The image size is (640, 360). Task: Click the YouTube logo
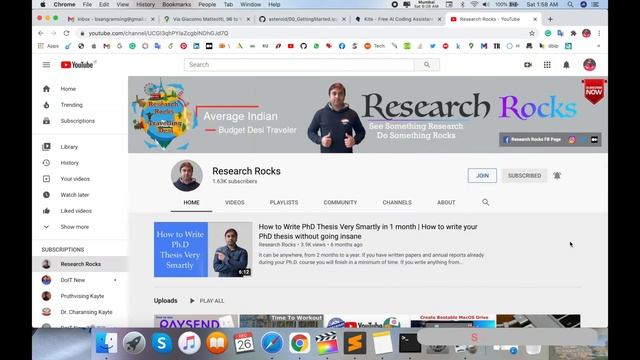(77, 65)
